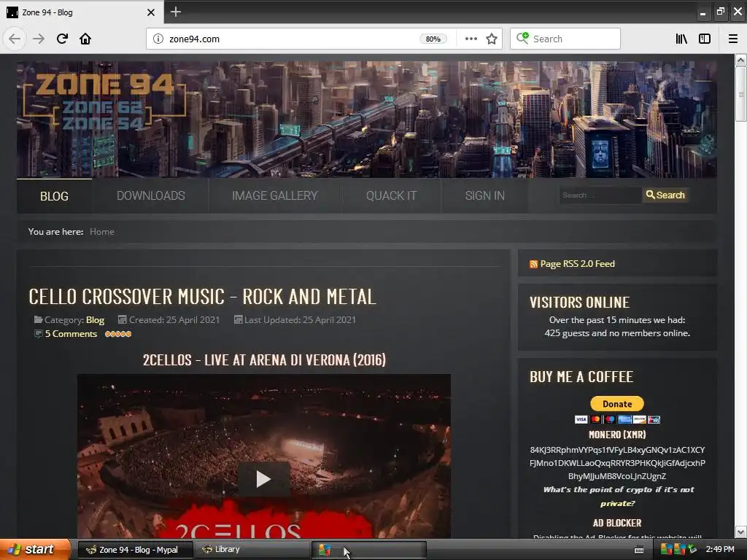Viewport: 747px width, 560px height.
Task: Click the Zone 94 logo in banner
Action: click(x=104, y=101)
